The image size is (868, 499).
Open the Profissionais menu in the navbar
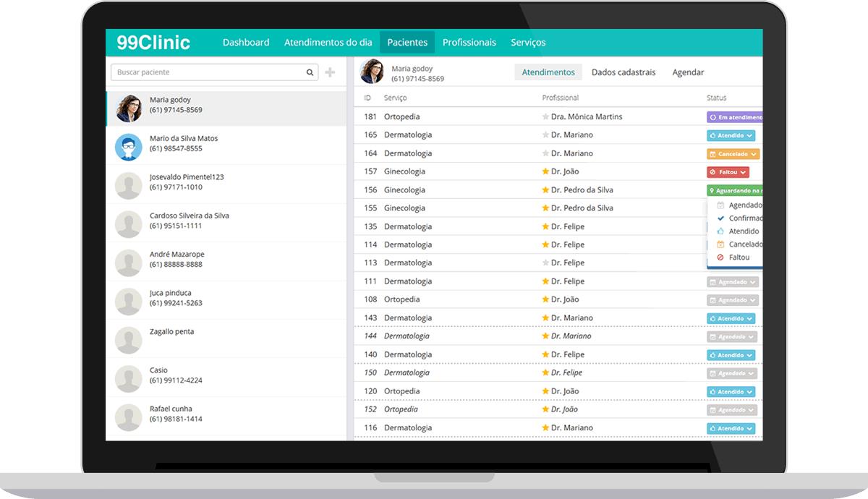(469, 43)
